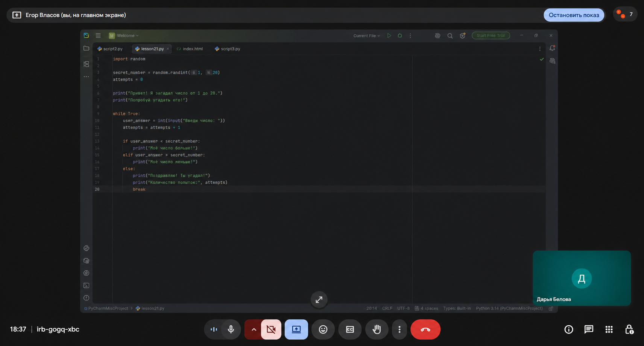Expand the camera options chevron
Screen dimensions: 644x346
(254, 329)
